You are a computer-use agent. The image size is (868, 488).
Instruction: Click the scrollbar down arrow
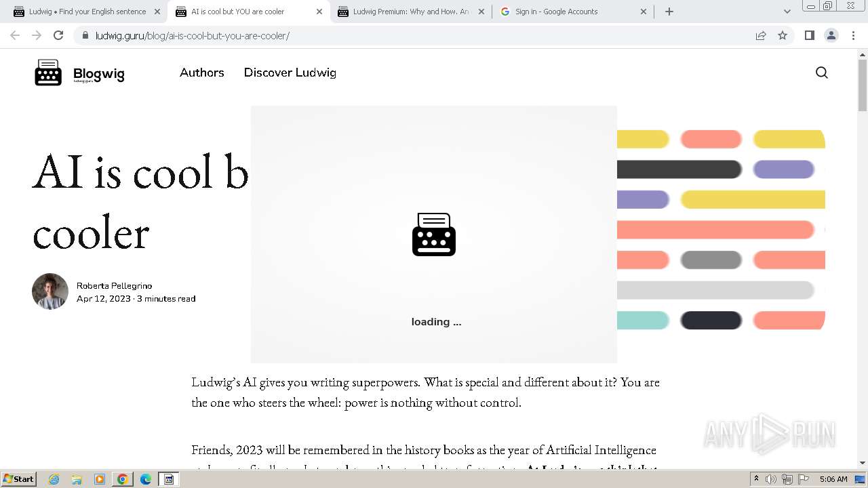click(863, 463)
